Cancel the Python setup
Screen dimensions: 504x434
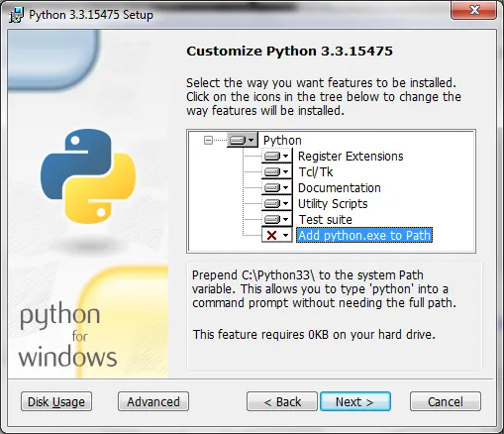point(446,401)
